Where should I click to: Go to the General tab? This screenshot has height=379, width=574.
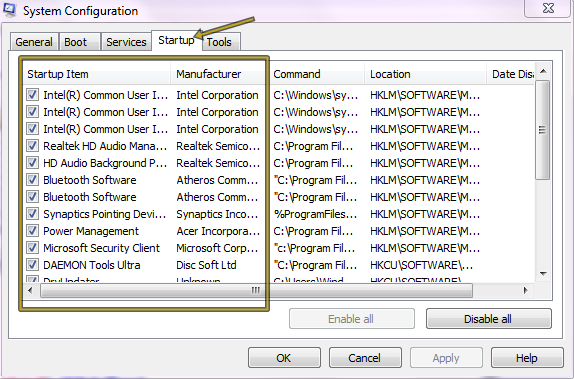[x=34, y=42]
